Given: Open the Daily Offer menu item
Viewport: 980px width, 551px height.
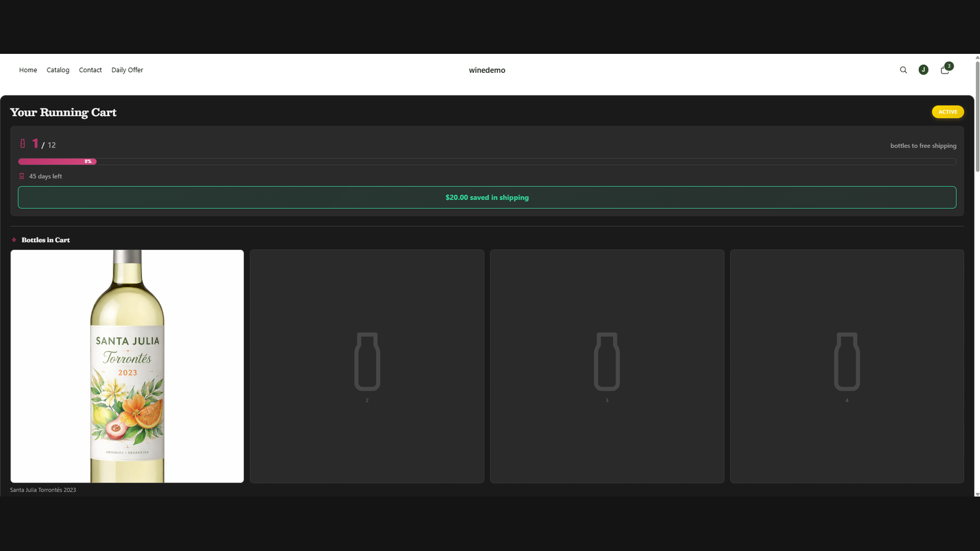Looking at the screenshot, I should [127, 70].
